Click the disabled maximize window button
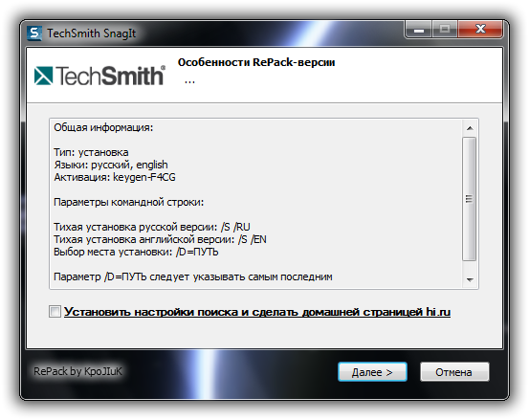Image resolution: width=529 pixels, height=420 pixels. pyautogui.click(x=444, y=30)
